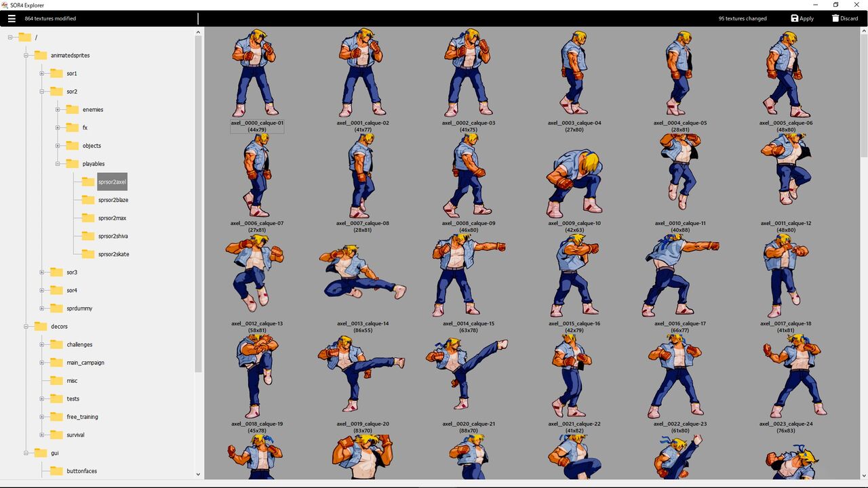
Task: Select the sprsor2shiva tree item
Action: click(113, 235)
